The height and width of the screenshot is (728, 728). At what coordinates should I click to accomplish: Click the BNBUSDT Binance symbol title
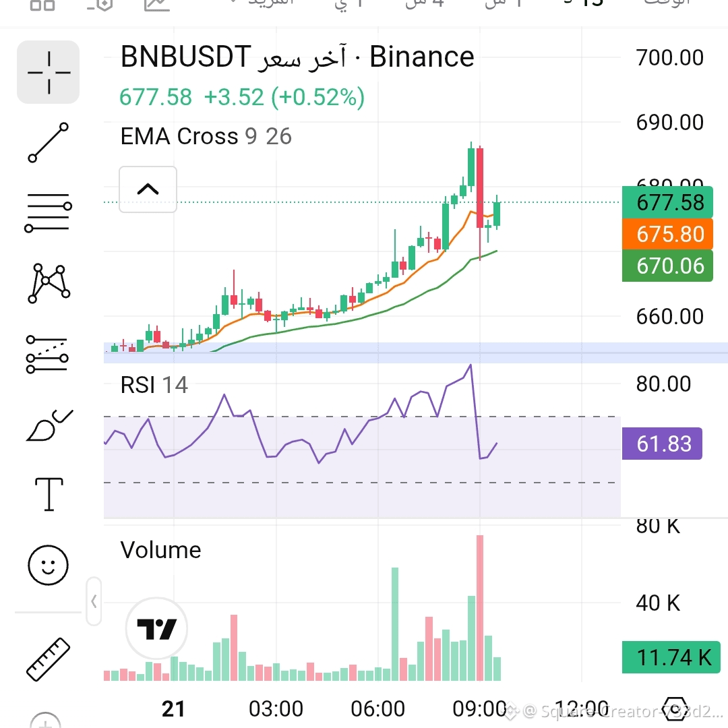click(297, 57)
